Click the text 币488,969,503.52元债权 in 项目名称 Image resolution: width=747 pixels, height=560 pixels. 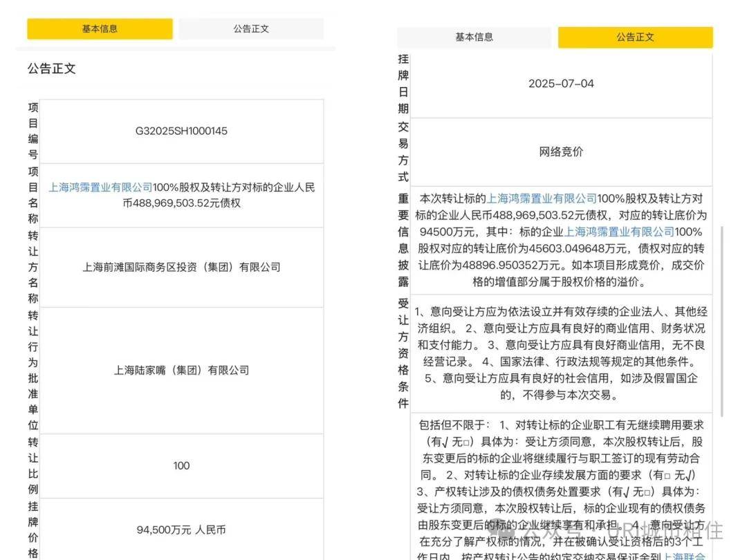point(181,203)
